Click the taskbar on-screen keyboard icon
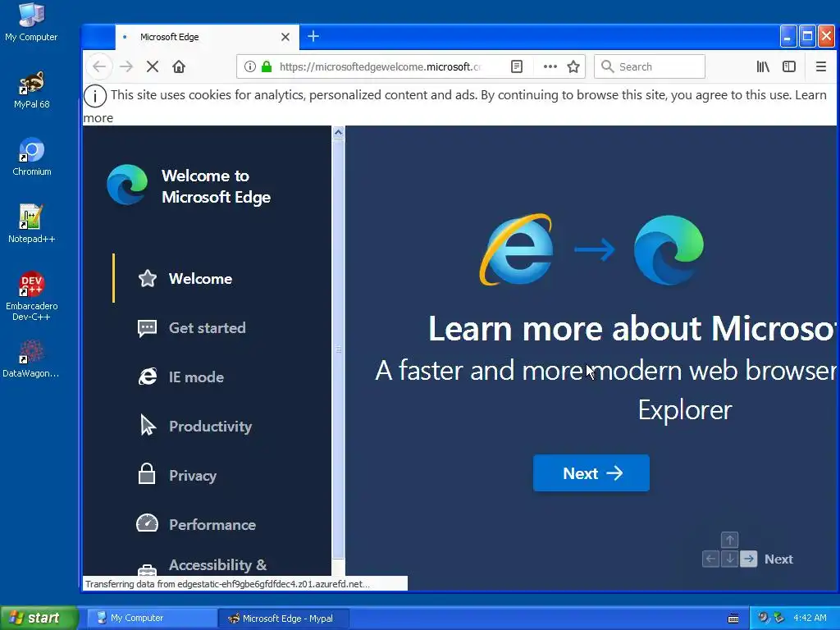Image resolution: width=840 pixels, height=630 pixels. tap(733, 619)
